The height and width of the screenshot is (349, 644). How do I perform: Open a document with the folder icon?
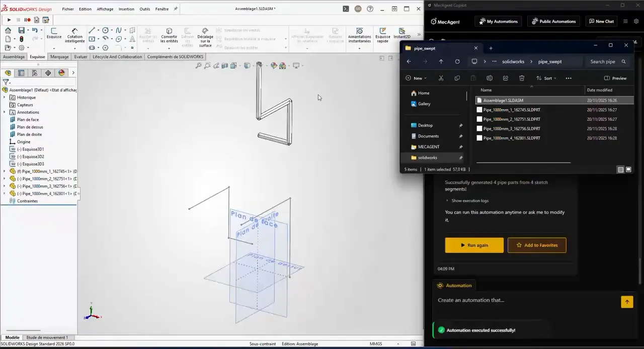(x=8, y=48)
